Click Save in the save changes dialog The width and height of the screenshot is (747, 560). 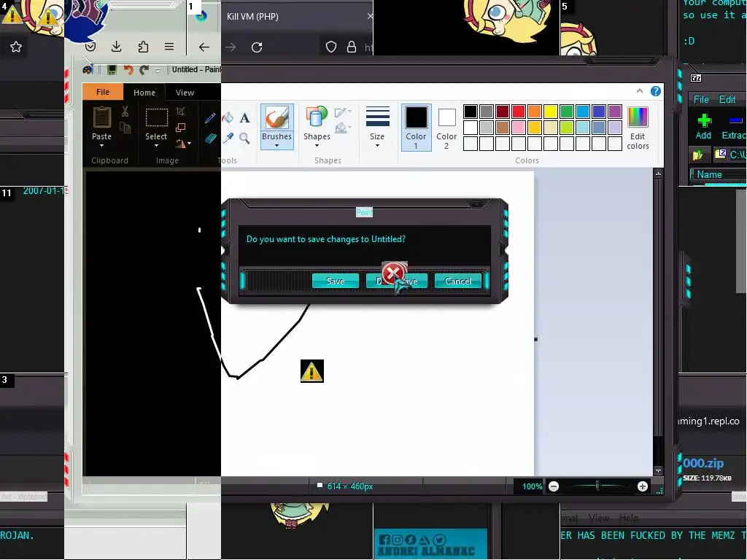[x=336, y=281]
